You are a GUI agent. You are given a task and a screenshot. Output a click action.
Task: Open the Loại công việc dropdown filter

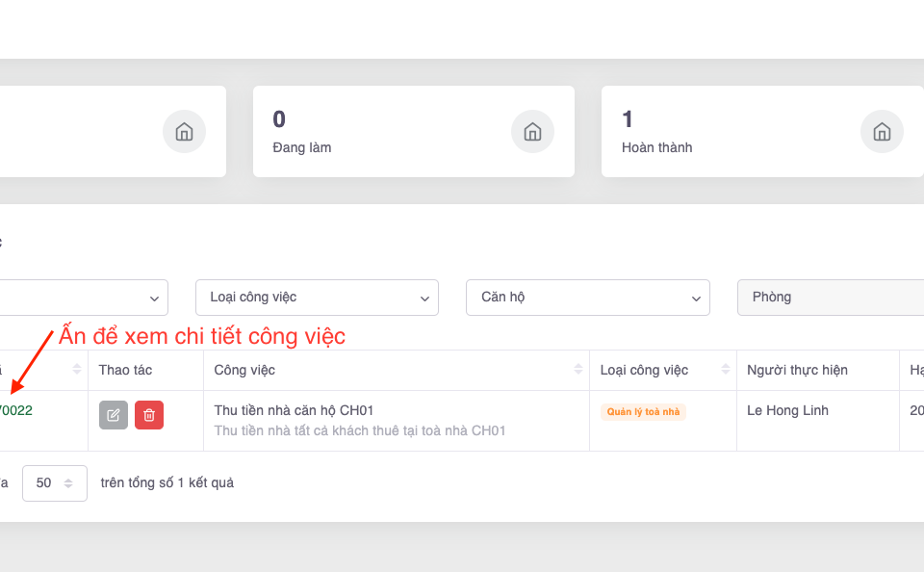tap(317, 298)
